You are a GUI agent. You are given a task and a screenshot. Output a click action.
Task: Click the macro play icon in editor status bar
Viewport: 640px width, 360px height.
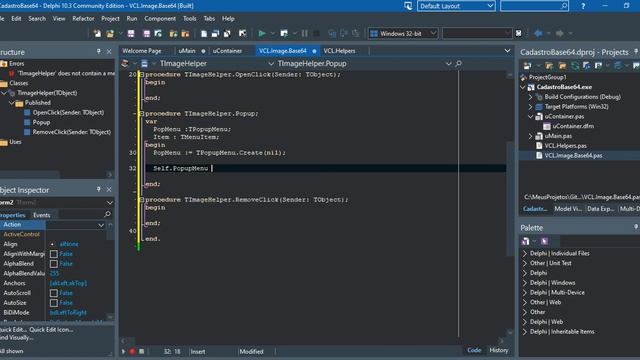[123, 351]
